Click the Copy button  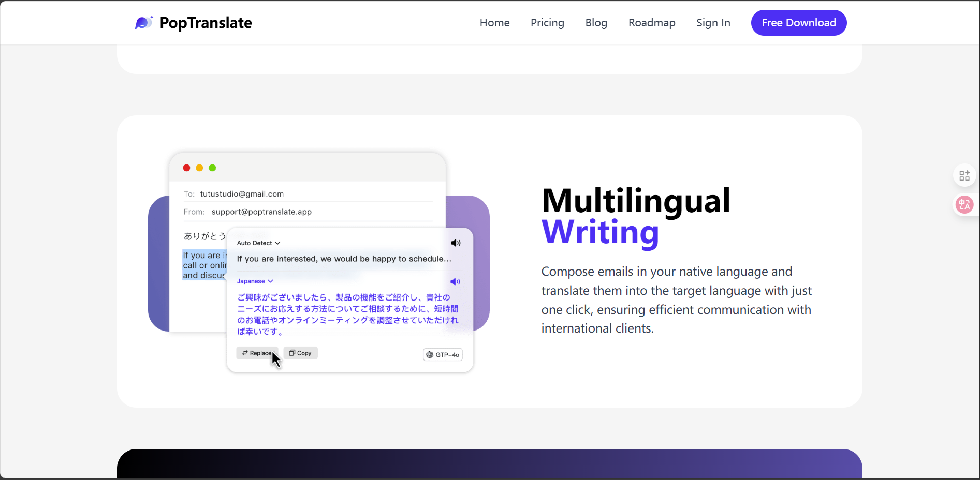(x=300, y=353)
